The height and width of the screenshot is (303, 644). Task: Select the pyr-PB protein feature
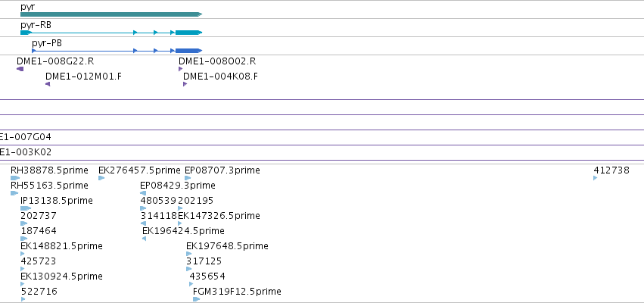(x=117, y=51)
